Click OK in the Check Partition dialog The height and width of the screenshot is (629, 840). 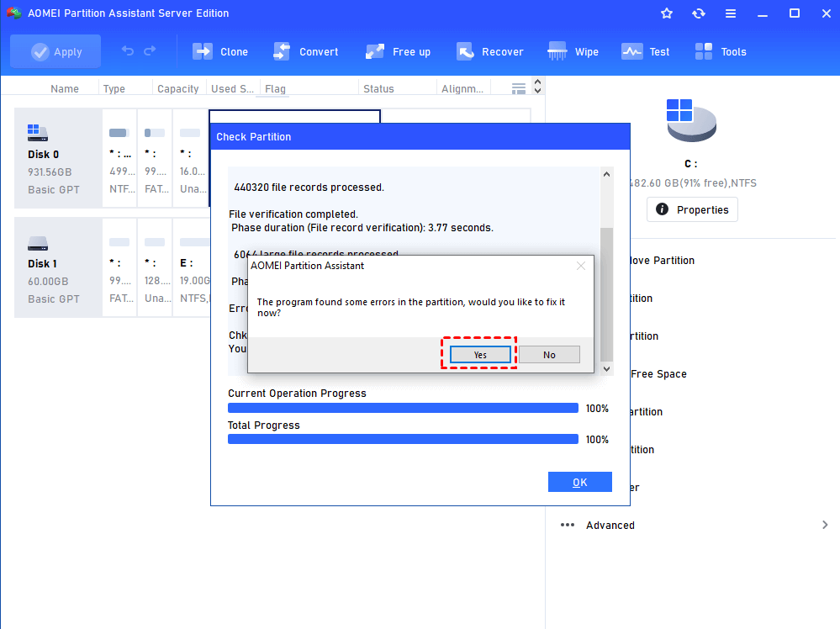[579, 482]
